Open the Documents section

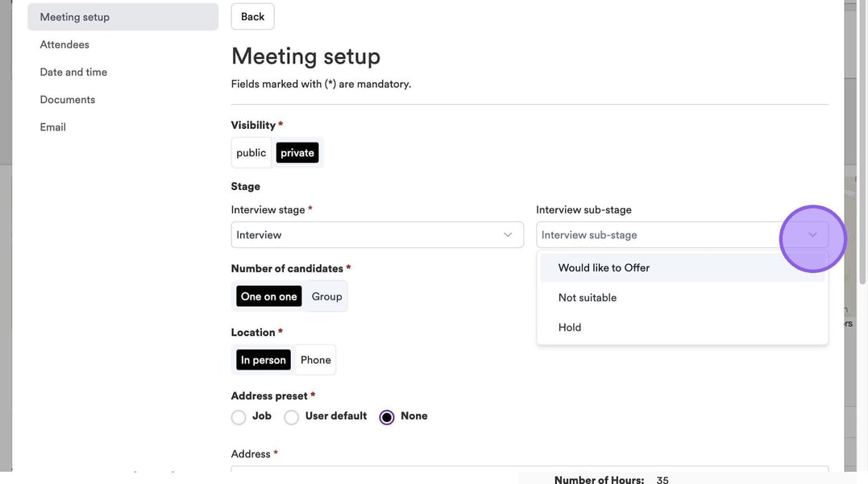tap(68, 100)
